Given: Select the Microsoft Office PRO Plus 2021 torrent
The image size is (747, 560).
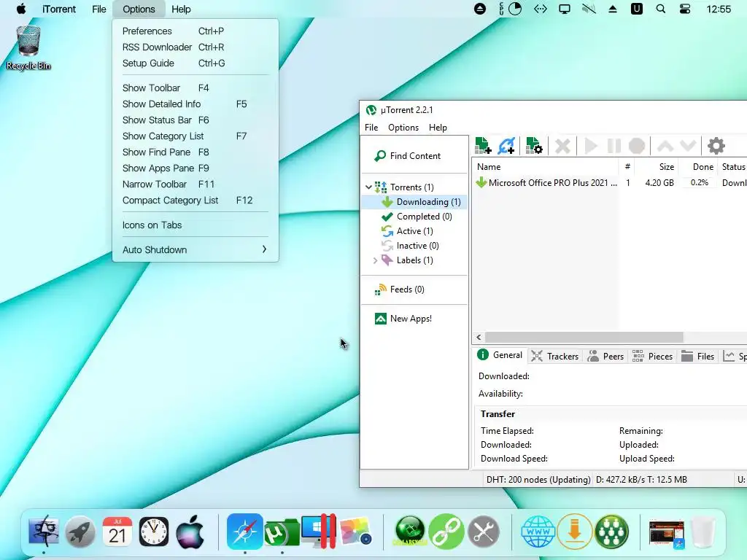Looking at the screenshot, I should pyautogui.click(x=552, y=183).
